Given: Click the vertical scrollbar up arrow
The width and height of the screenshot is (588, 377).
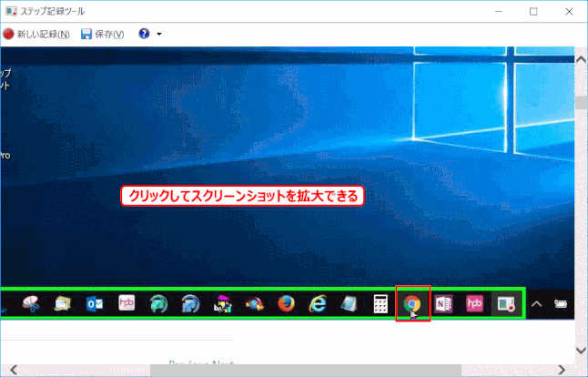Looking at the screenshot, I should (581, 59).
